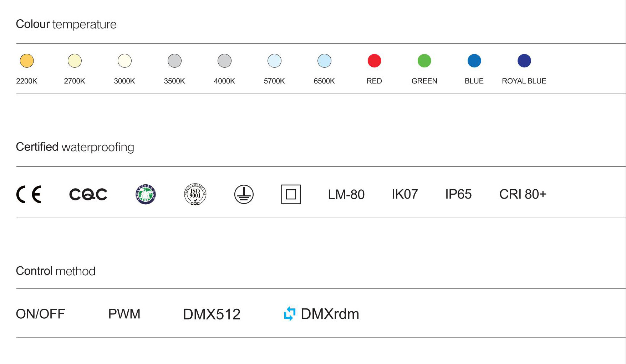The image size is (626, 364).
Task: Click the ON/OFF control method
Action: pos(40,314)
